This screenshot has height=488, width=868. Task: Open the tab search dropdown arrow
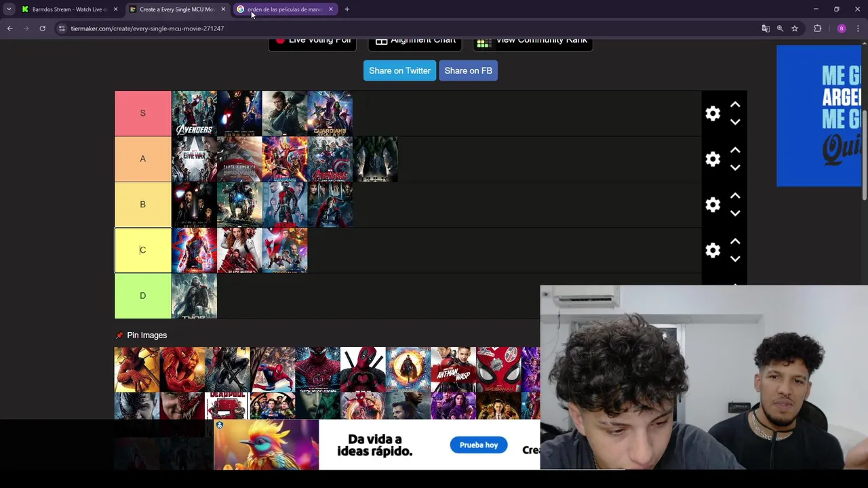[x=8, y=9]
